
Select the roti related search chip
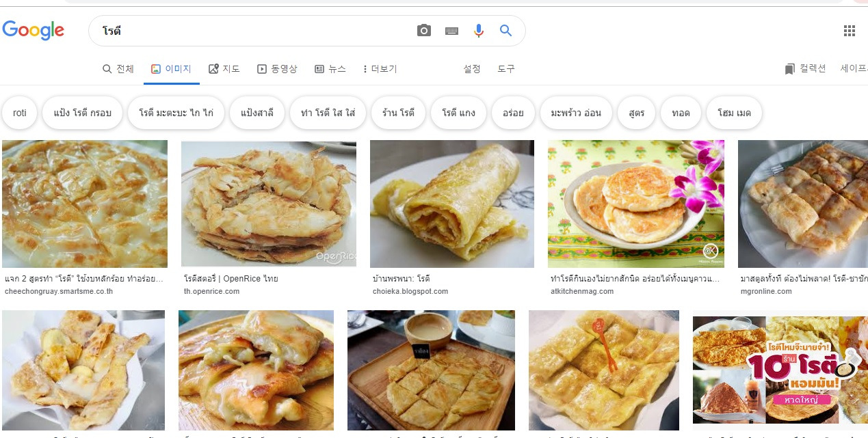coord(19,113)
